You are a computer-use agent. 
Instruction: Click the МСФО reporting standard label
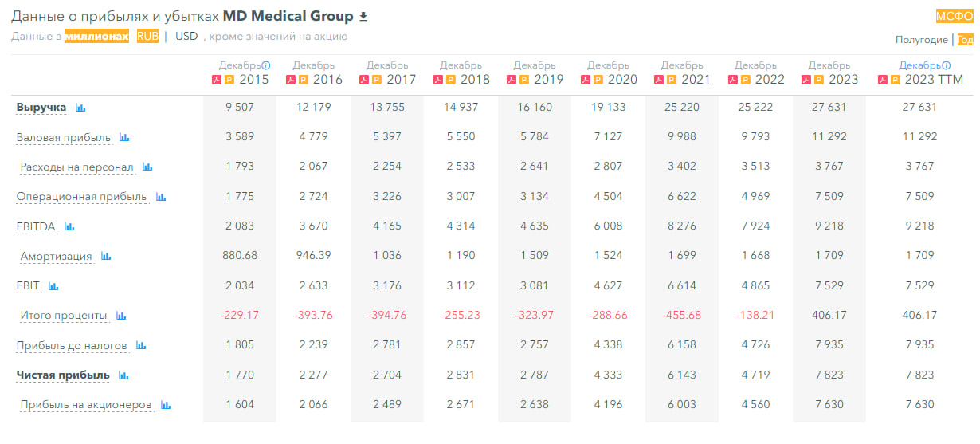[954, 17]
